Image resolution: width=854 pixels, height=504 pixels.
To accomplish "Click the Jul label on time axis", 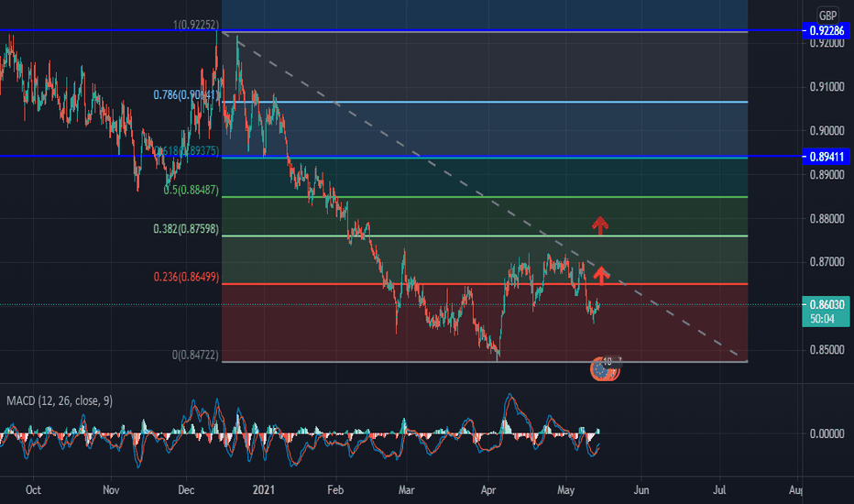I will coord(719,490).
